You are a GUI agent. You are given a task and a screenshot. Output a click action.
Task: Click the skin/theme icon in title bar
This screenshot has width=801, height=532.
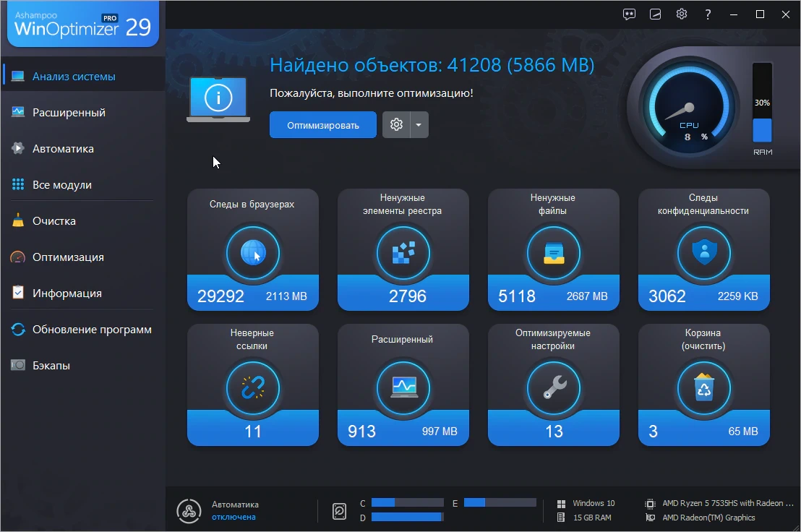(656, 14)
